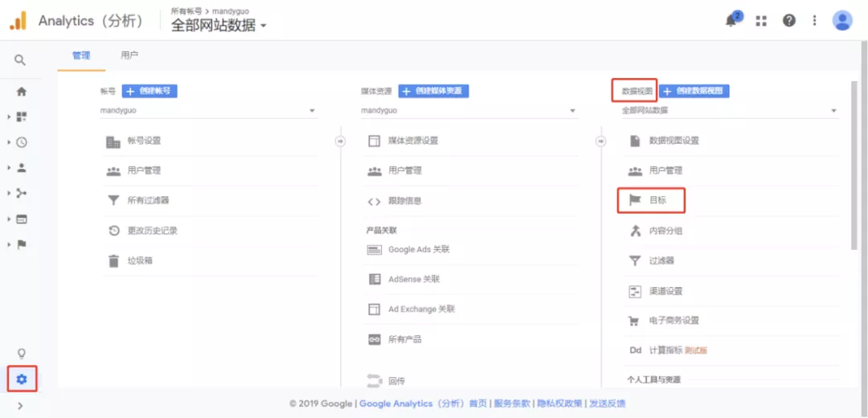868x418 pixels.
Task: Expand the realtime clock reports section
Action: click(22, 142)
